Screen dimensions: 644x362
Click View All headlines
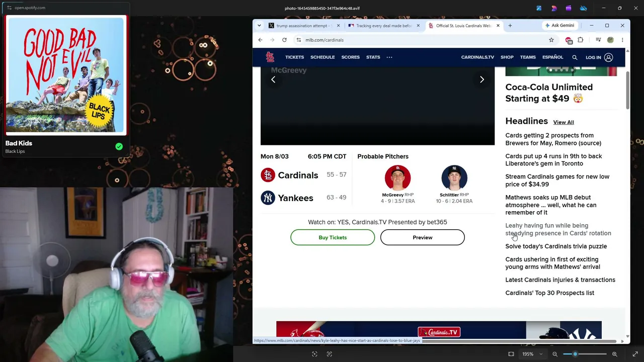coord(563,122)
